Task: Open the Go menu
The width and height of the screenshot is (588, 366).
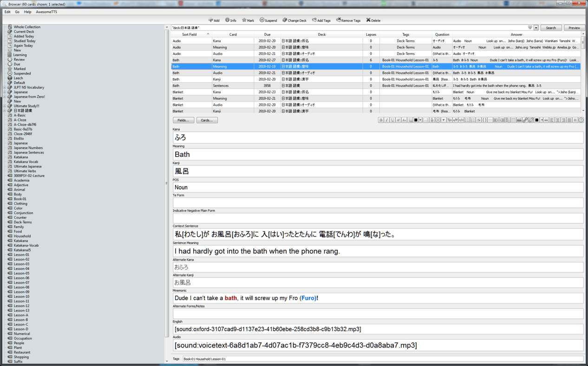Action: pyautogui.click(x=17, y=12)
